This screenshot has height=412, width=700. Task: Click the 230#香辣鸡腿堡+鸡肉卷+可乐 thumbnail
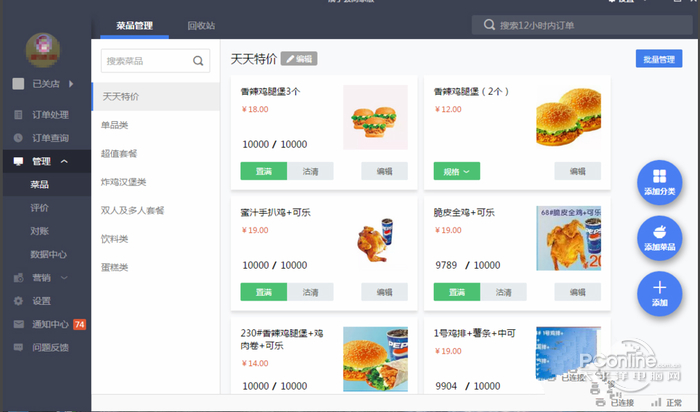tap(375, 359)
